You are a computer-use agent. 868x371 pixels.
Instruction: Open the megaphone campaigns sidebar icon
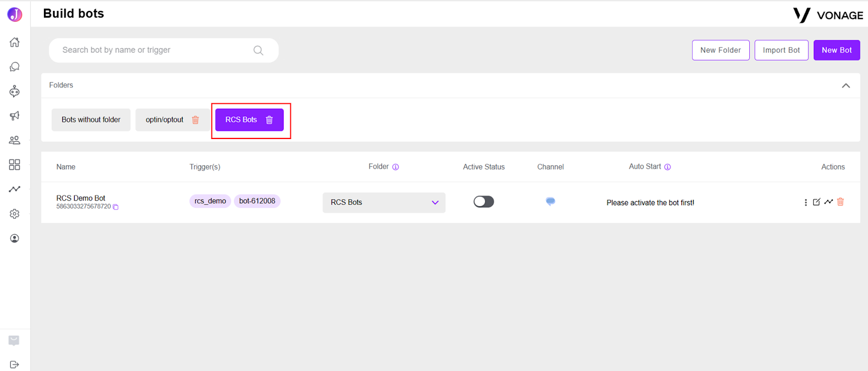15,116
